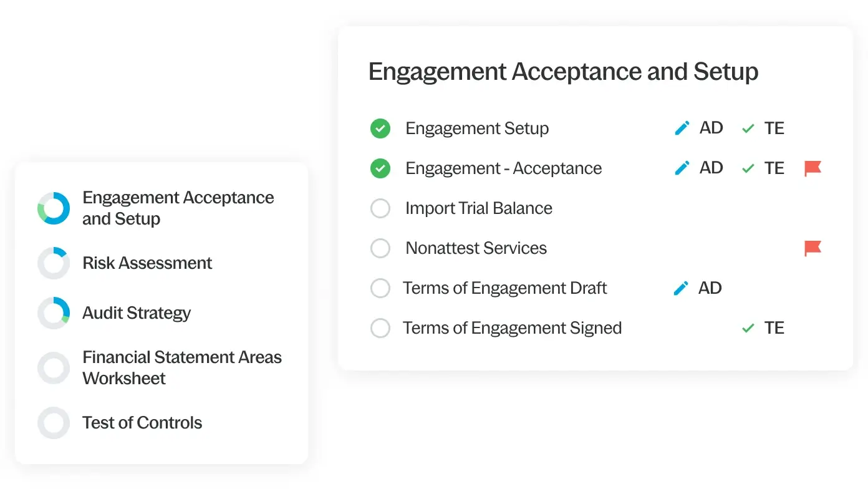Click the AD preparer initials on Engagement Setup

click(711, 128)
